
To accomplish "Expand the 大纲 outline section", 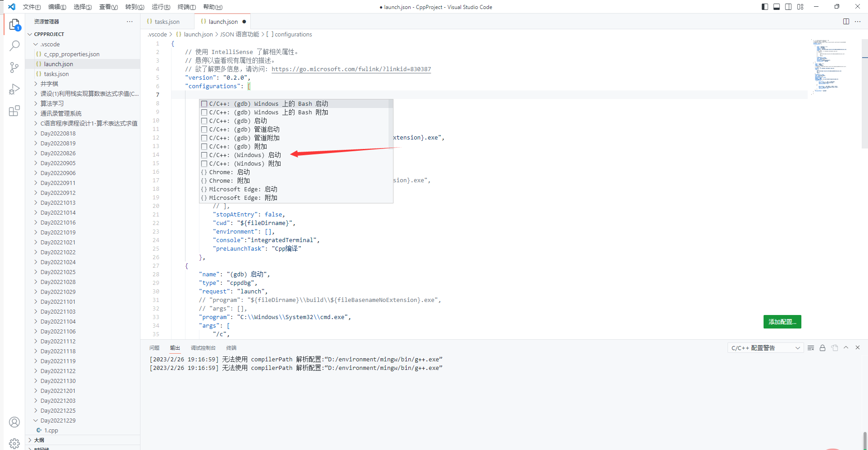I will coord(83,440).
